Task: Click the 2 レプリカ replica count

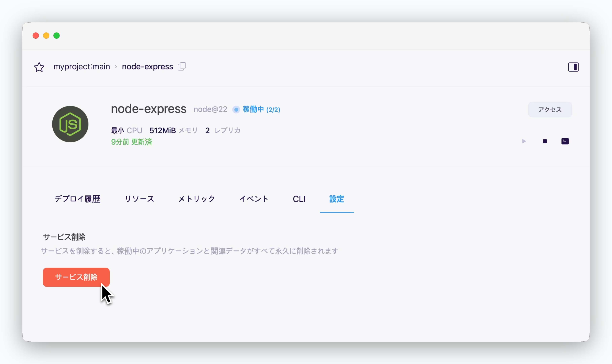Action: pos(223,130)
